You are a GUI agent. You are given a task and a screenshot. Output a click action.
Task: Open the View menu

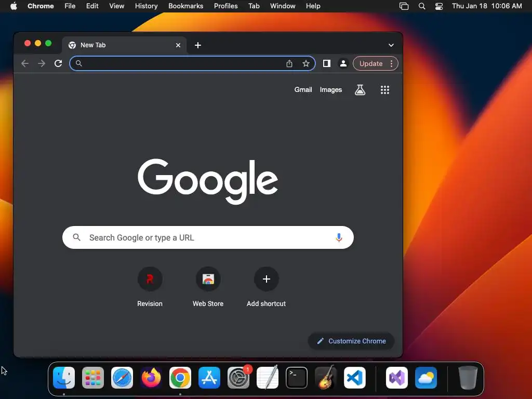[116, 6]
